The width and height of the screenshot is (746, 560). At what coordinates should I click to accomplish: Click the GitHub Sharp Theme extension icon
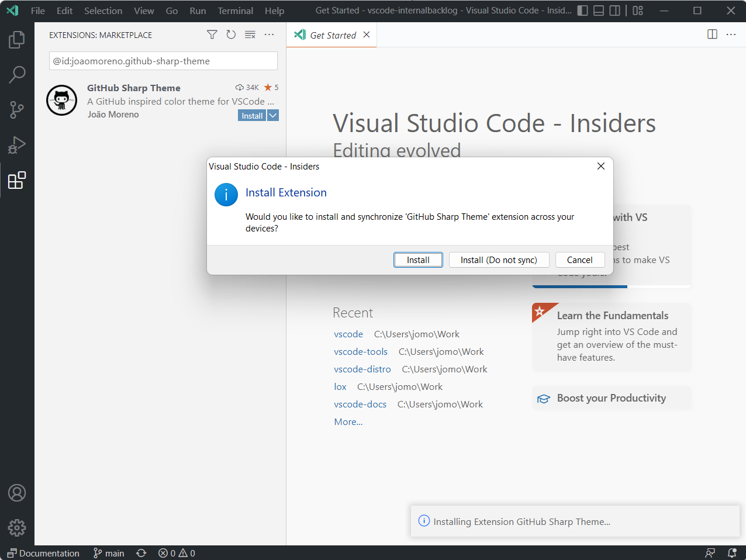(61, 101)
